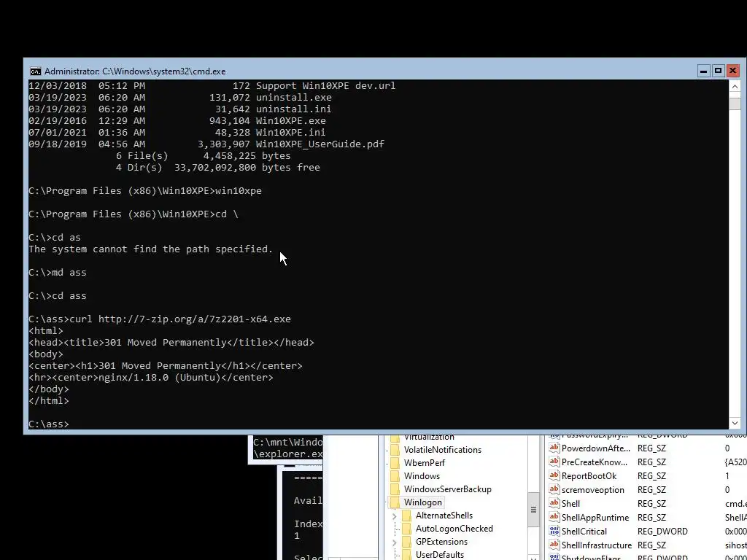Select AutoLogonChecked key in Registry Editor
Viewport: 747px width, 560px height.
454,529
